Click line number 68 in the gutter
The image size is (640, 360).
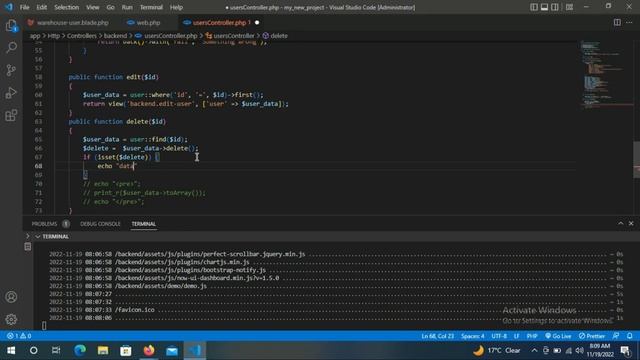point(38,166)
